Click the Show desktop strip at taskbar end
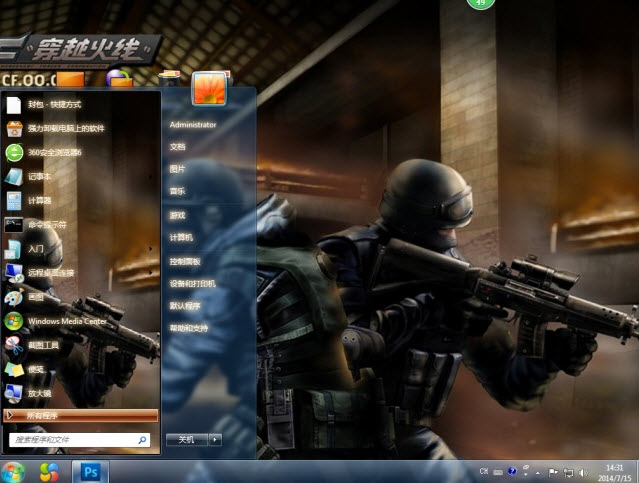The width and height of the screenshot is (639, 483). [x=636, y=472]
